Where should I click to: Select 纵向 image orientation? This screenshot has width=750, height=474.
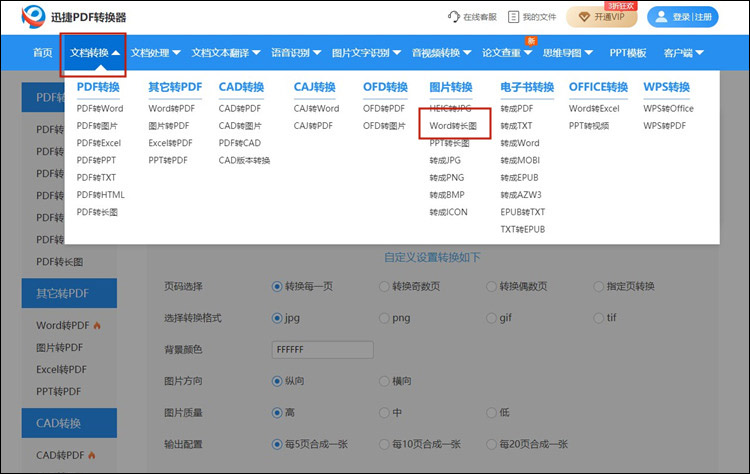277,381
